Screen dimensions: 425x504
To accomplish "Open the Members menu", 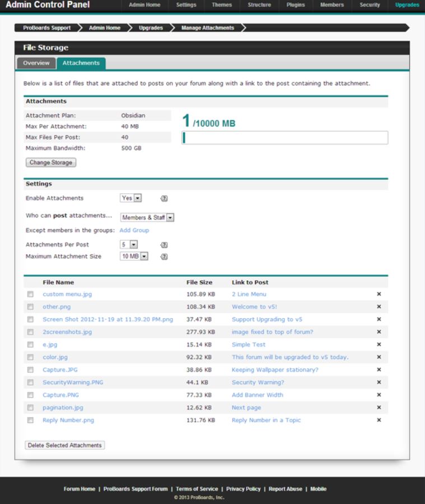I will point(332,5).
